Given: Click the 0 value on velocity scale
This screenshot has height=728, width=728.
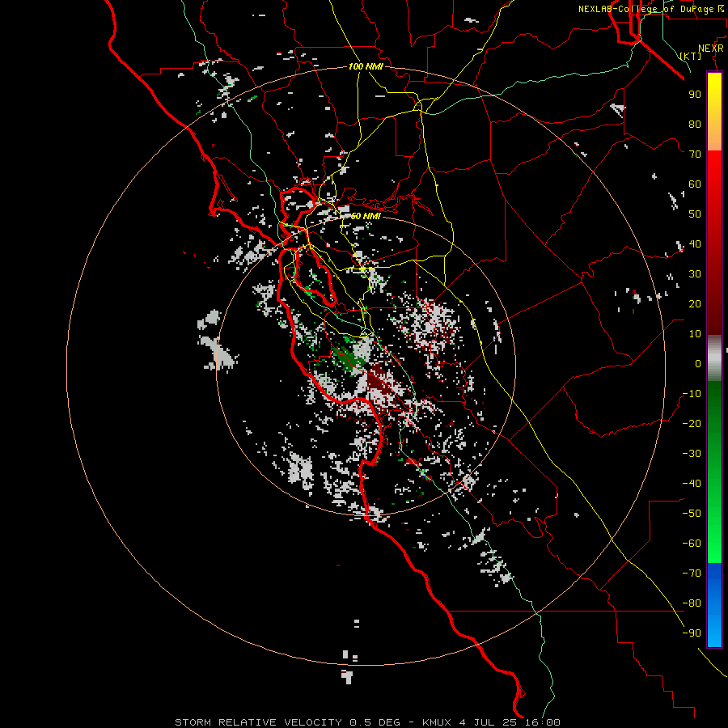Looking at the screenshot, I should click(x=698, y=363).
